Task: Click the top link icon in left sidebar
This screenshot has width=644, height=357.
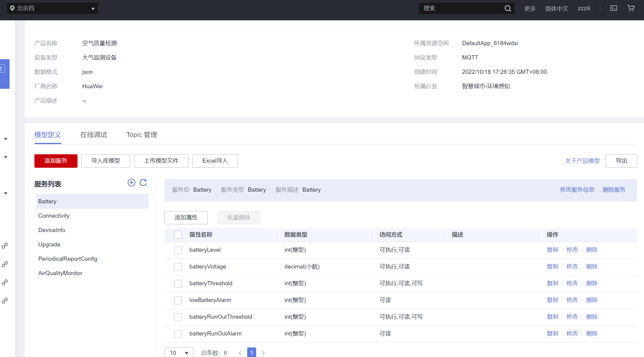Action: 5,246
